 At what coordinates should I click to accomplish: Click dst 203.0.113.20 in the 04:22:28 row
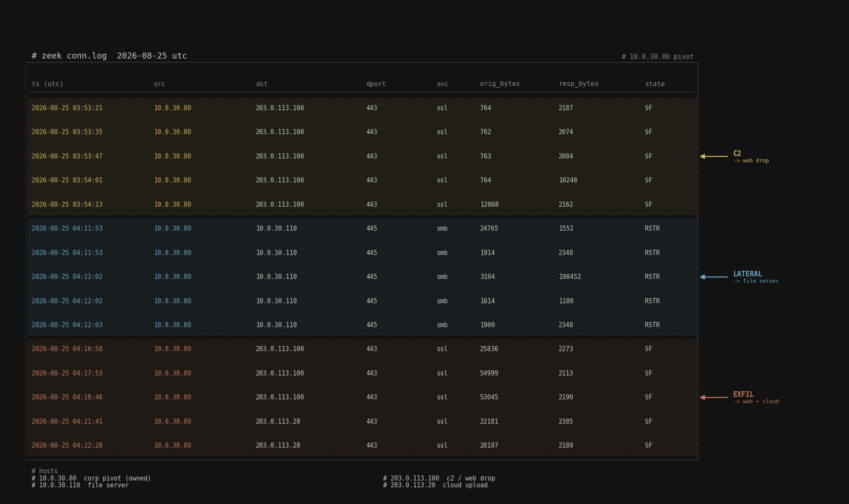[x=278, y=445]
